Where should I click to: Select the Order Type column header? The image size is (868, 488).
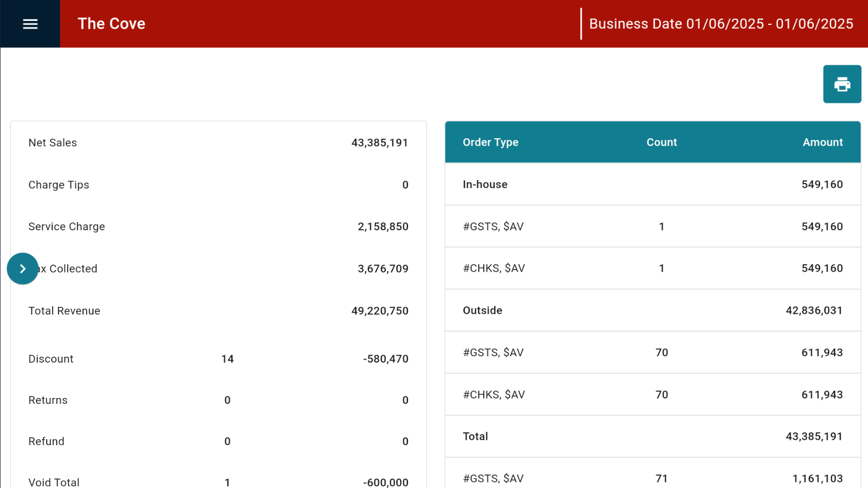click(x=490, y=142)
